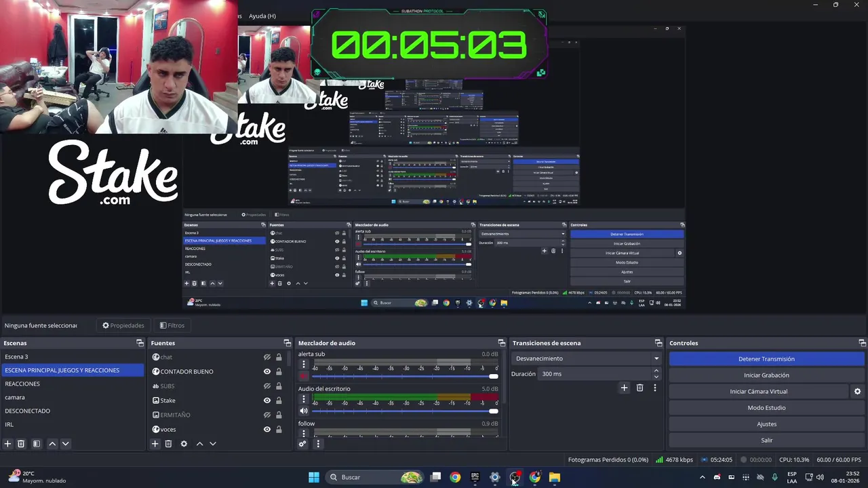Viewport: 868px width, 488px height.
Task: Undock the Transiciones de escena panel
Action: tap(658, 343)
